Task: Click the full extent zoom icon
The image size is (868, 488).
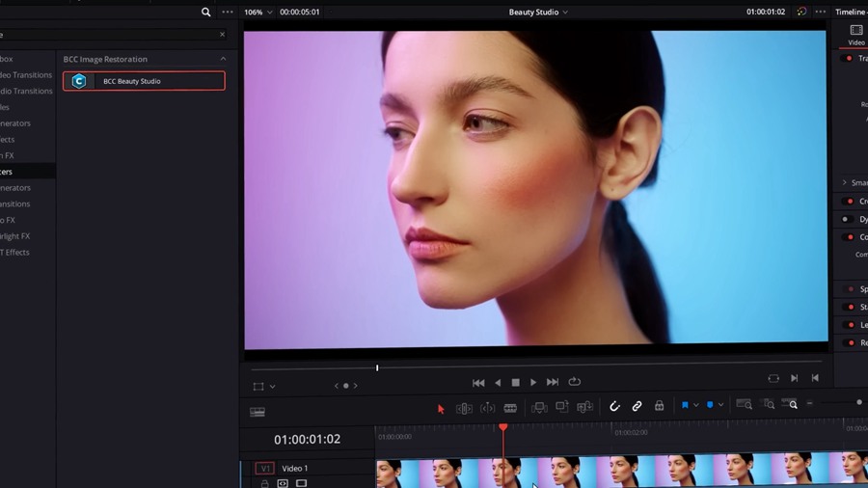Action: (744, 404)
